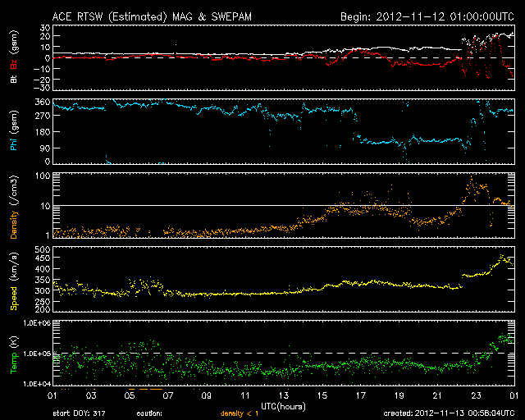Screen dimensions: 525x420
Task: Click the '180' tick on the Phi axis
Action: coord(43,132)
